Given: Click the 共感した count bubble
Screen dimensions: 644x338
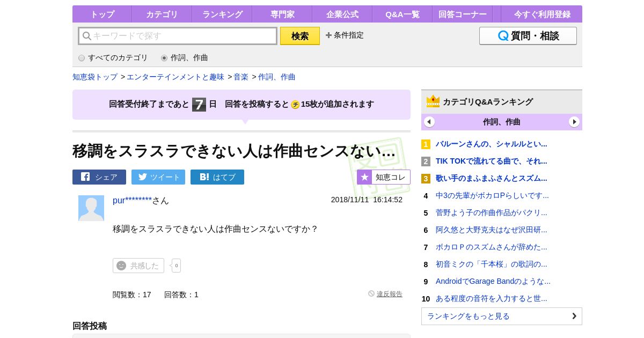Looking at the screenshot, I should [176, 266].
